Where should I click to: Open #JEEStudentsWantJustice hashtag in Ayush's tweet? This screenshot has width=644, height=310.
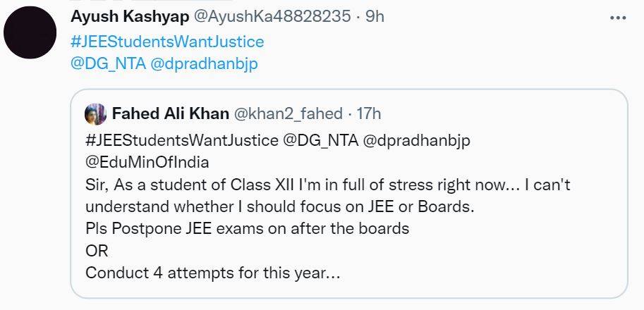coord(167,41)
